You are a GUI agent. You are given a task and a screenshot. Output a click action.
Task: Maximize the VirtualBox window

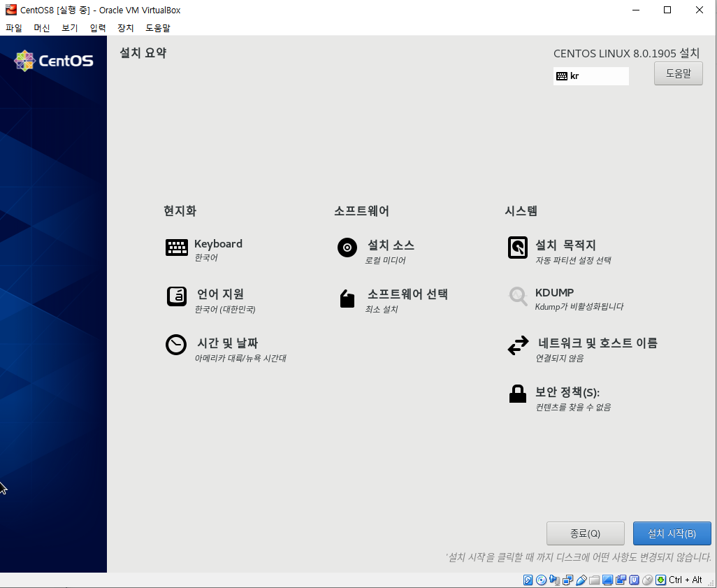[x=667, y=10]
